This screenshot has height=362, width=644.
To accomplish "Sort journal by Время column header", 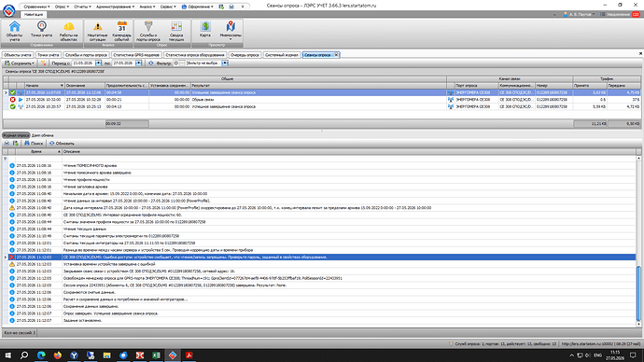I will point(38,151).
